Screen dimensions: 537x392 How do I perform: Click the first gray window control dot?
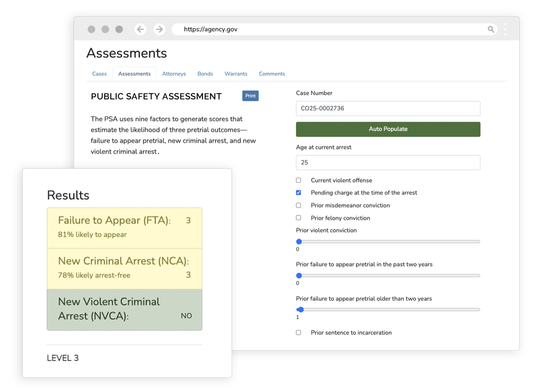click(x=91, y=29)
